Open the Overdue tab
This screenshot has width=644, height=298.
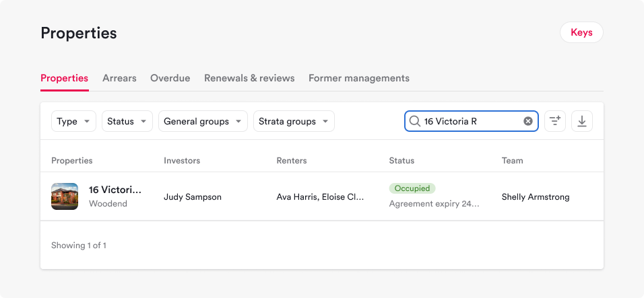[x=170, y=78]
